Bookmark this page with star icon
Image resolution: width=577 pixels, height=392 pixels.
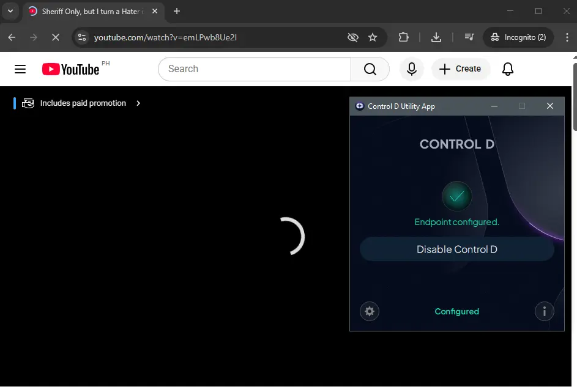pos(373,37)
